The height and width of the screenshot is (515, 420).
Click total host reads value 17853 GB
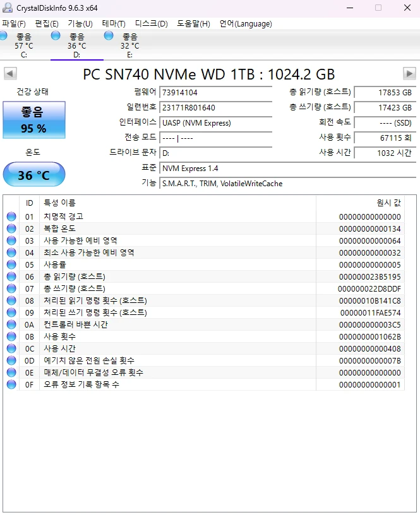(385, 93)
